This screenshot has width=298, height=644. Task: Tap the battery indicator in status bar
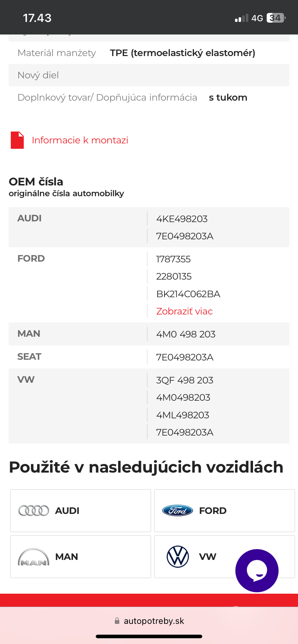pos(276,18)
